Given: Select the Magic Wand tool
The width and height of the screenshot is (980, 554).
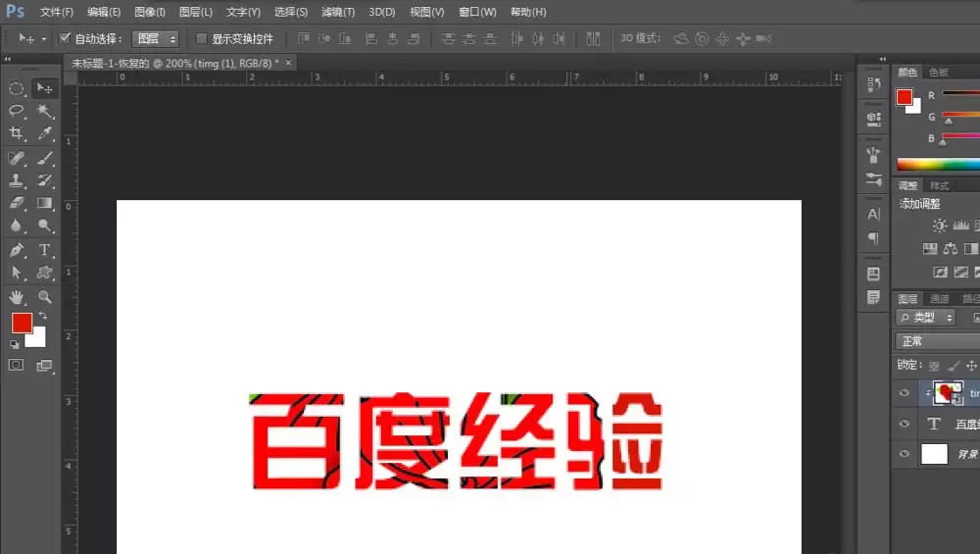Looking at the screenshot, I should pyautogui.click(x=44, y=111).
